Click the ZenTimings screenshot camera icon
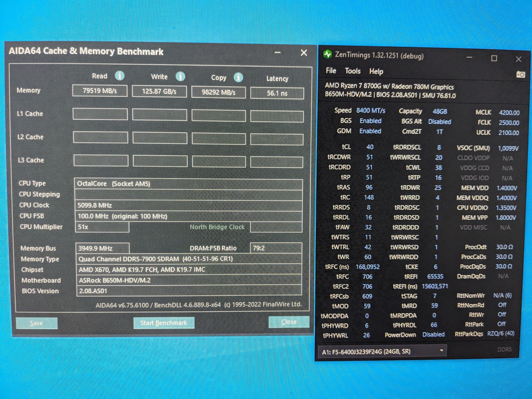Image resolution: width=532 pixels, height=399 pixels. [x=521, y=75]
